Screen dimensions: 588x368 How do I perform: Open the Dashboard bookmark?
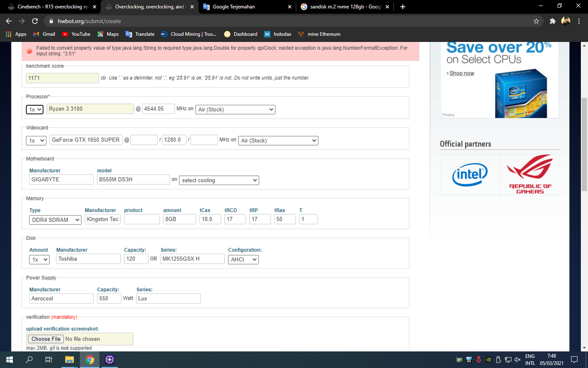coord(241,34)
